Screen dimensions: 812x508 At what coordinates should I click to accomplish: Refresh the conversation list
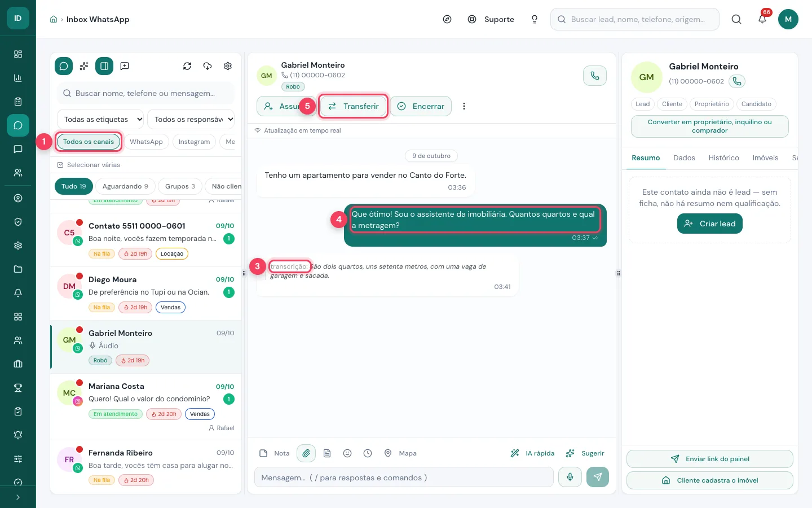(x=187, y=66)
